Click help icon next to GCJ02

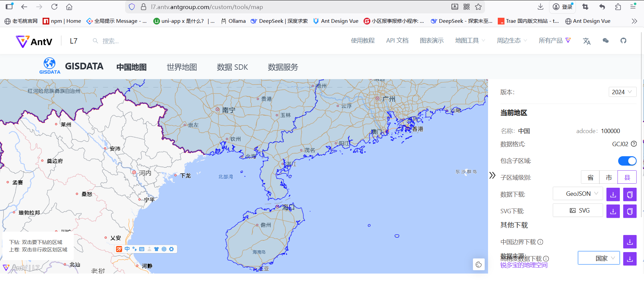tap(634, 144)
